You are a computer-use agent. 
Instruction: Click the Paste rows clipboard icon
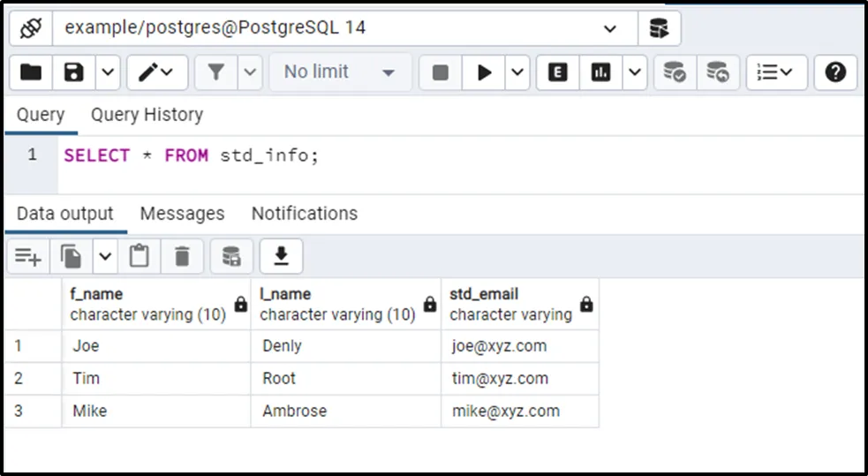tap(139, 256)
